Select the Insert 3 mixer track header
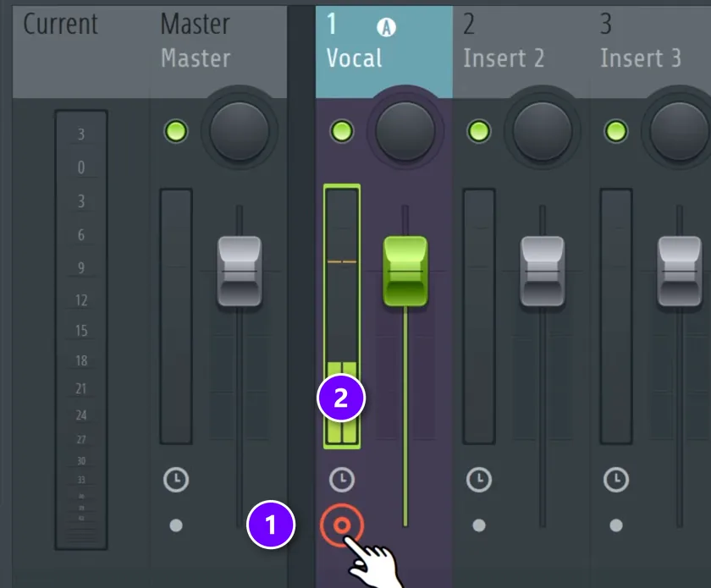The height and width of the screenshot is (588, 711). pyautogui.click(x=650, y=52)
